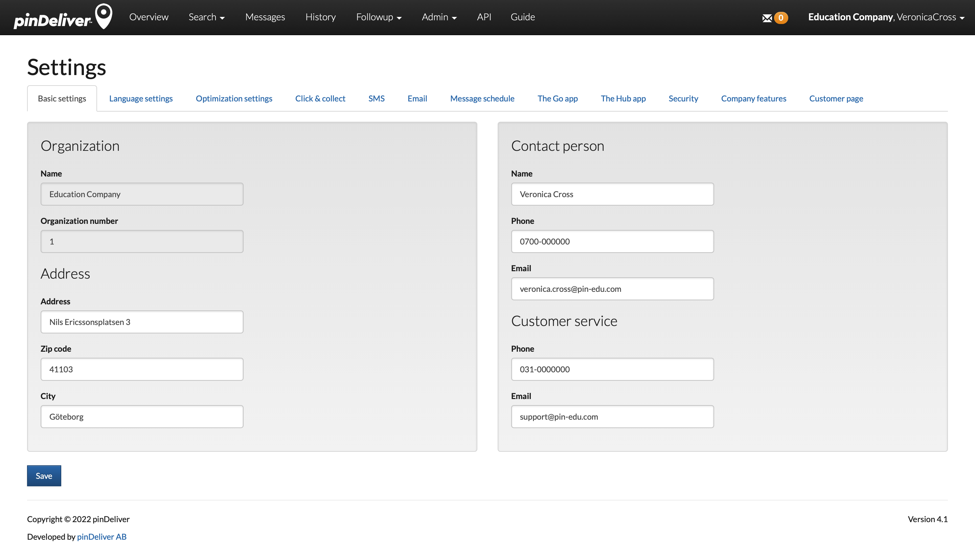Screen dimensions: 975x560
Task: Open the VeronicaCross account dropdown
Action: tap(886, 17)
